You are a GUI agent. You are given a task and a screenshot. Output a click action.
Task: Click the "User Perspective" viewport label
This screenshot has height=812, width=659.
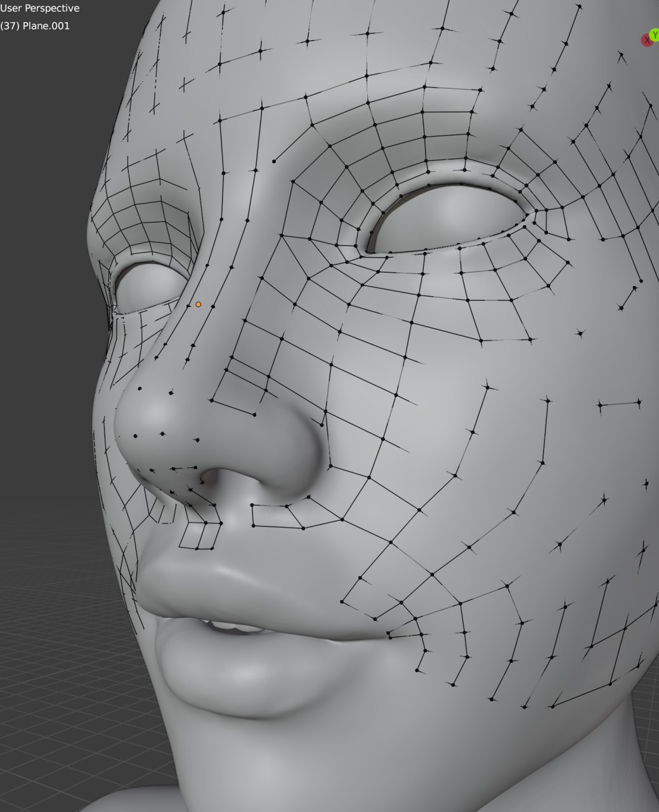click(x=40, y=8)
